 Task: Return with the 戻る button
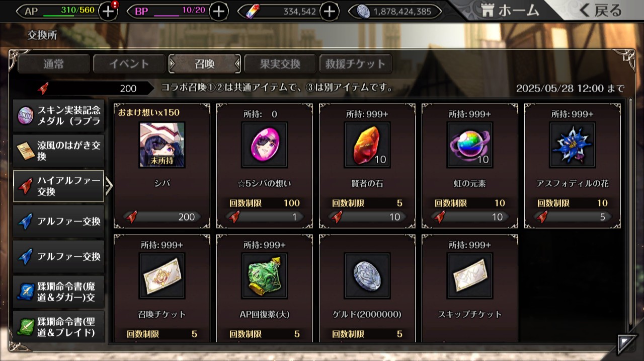(x=600, y=10)
